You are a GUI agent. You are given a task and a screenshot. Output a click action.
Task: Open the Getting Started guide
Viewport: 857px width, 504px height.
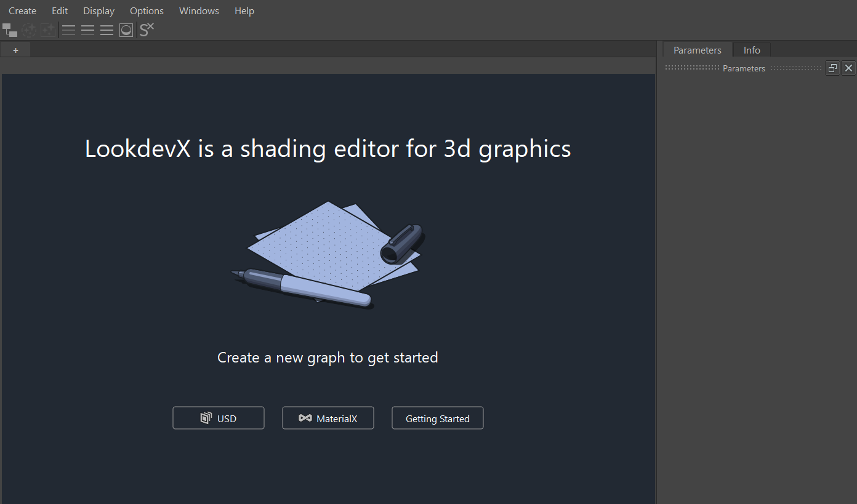pos(438,418)
